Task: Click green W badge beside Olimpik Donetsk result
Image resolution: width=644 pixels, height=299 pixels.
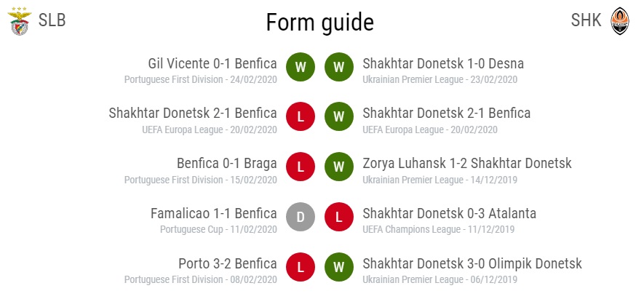Action: [339, 267]
